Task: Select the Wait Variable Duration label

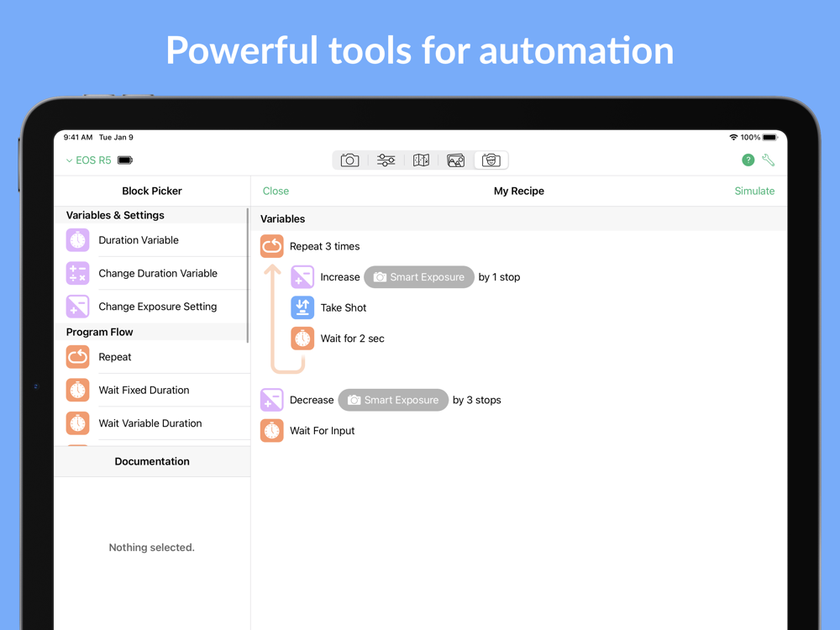Action: pyautogui.click(x=150, y=423)
